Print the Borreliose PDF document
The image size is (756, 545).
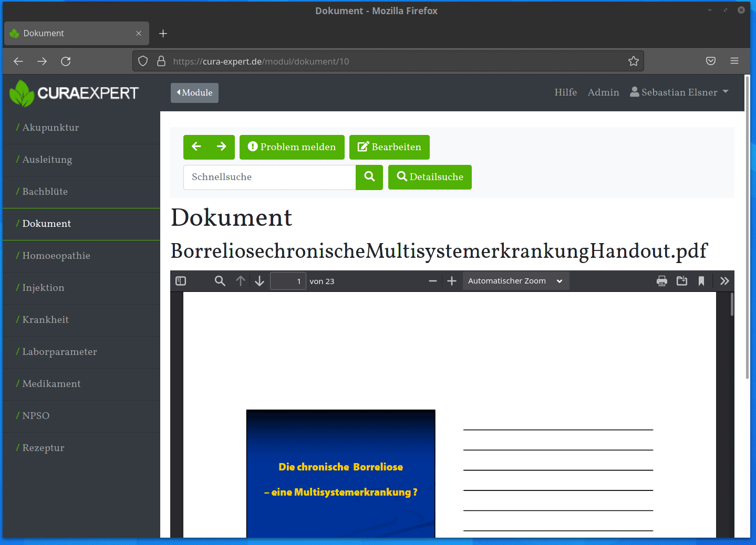coord(661,280)
